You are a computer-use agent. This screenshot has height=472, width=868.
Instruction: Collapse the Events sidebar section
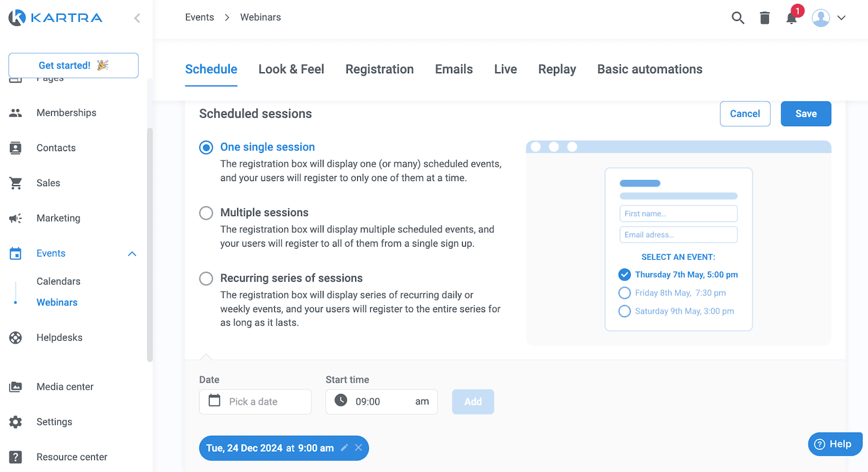(x=132, y=253)
